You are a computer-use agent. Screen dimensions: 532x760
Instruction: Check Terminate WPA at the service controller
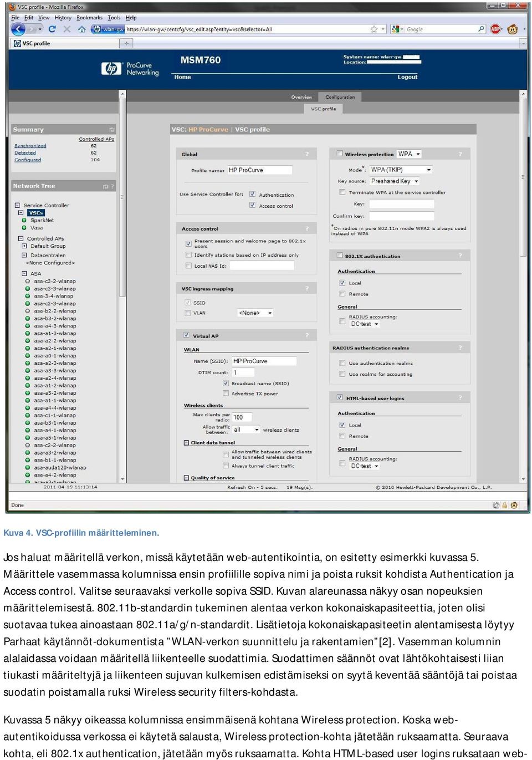(342, 192)
